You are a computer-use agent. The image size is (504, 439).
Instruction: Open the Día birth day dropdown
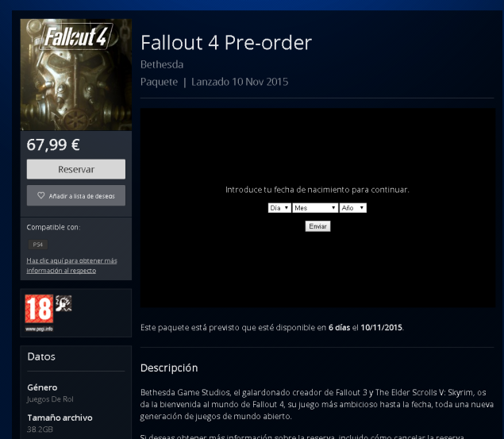point(279,208)
